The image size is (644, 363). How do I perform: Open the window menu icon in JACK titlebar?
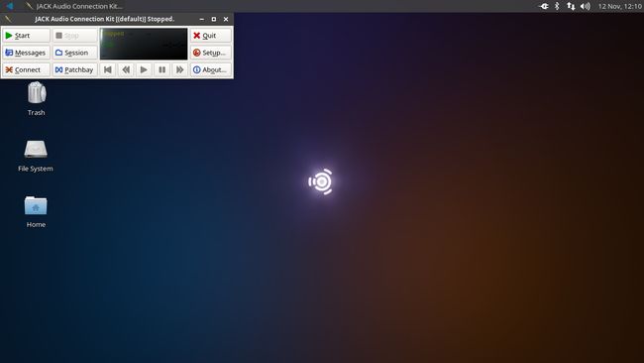[x=8, y=19]
